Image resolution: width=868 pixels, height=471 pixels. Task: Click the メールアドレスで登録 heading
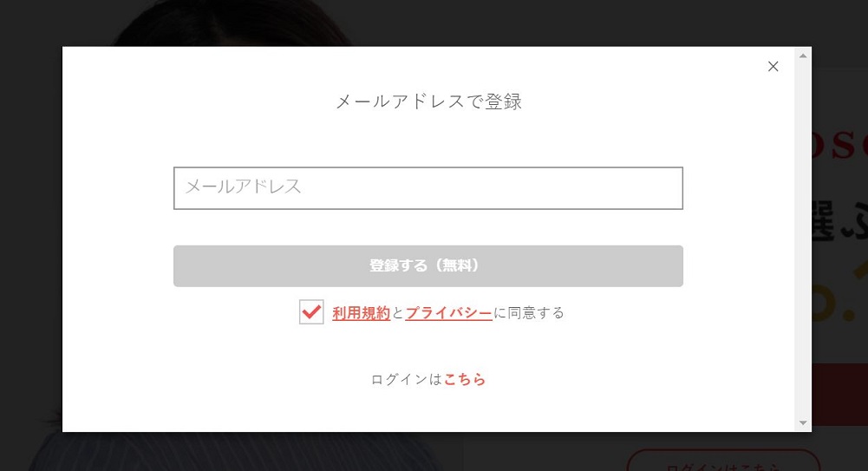(428, 101)
